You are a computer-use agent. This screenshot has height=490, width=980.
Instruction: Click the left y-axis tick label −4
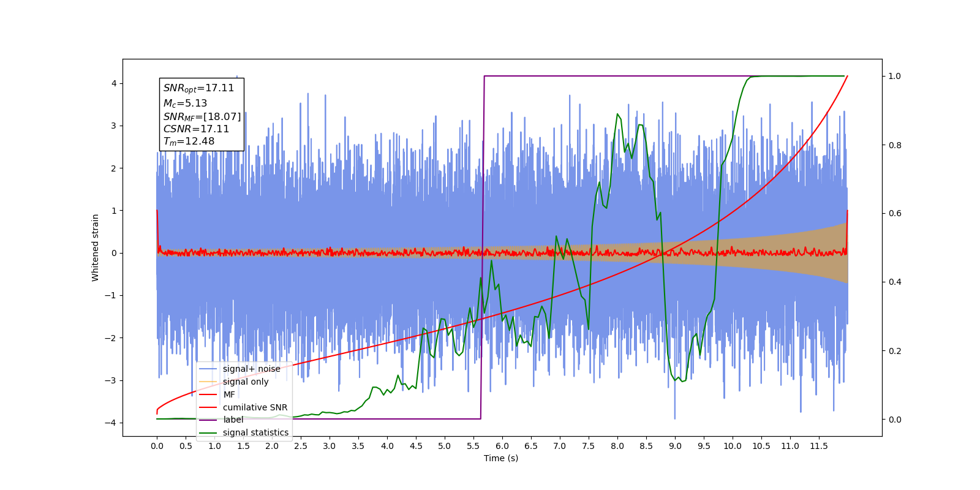(x=111, y=423)
